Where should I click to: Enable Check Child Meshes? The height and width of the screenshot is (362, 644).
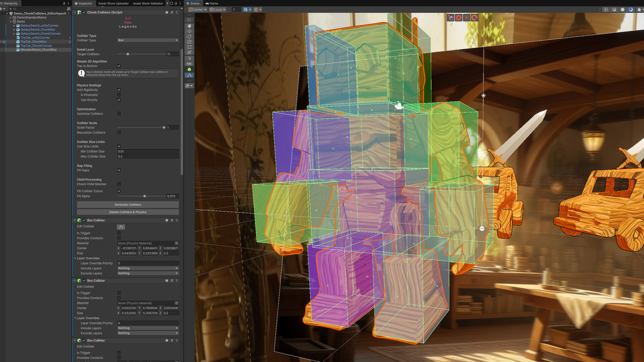(x=119, y=184)
